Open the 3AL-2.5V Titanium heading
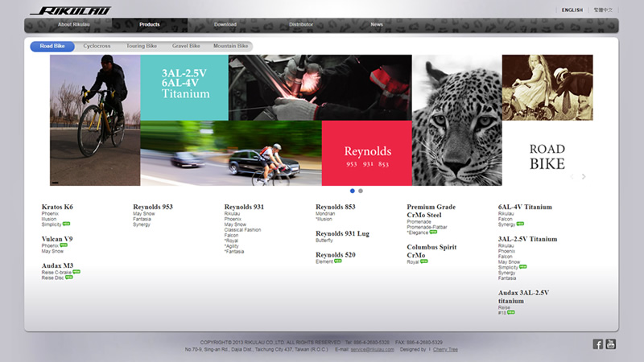Viewport: 644px width, 362px height. coord(528,239)
